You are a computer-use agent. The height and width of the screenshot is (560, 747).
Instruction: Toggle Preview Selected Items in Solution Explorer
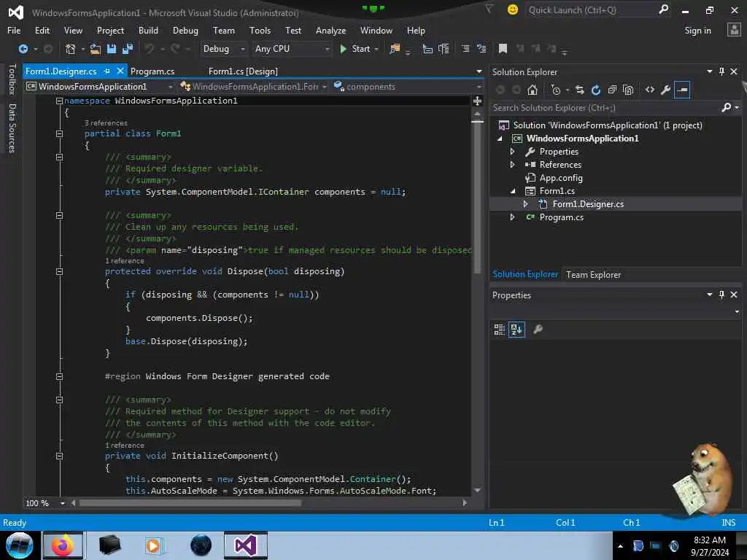pyautogui.click(x=682, y=90)
